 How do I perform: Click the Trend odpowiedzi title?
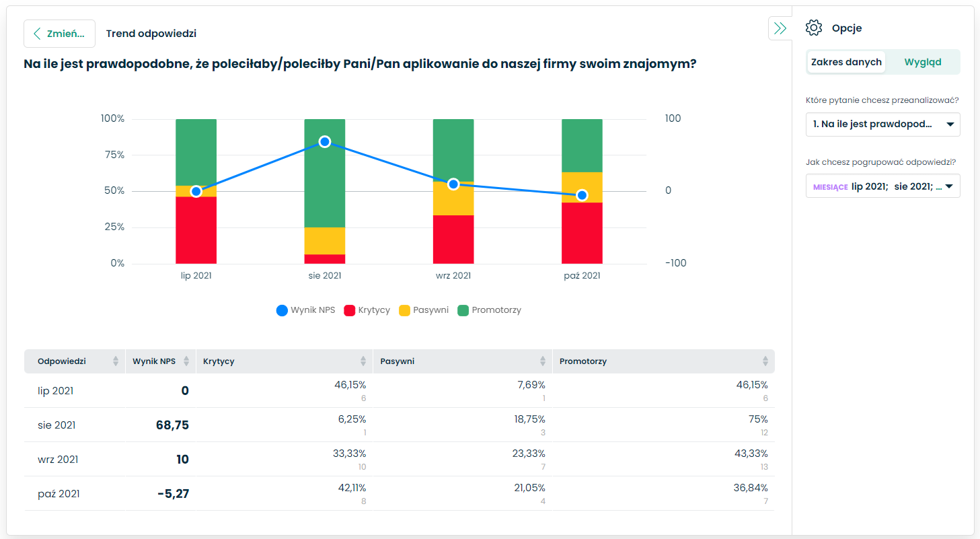[151, 34]
